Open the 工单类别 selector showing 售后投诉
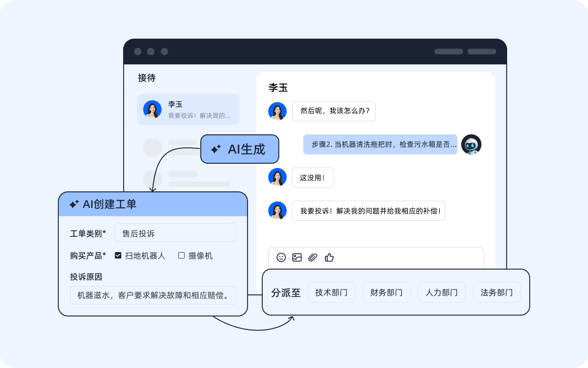Image resolution: width=588 pixels, height=368 pixels. point(175,232)
